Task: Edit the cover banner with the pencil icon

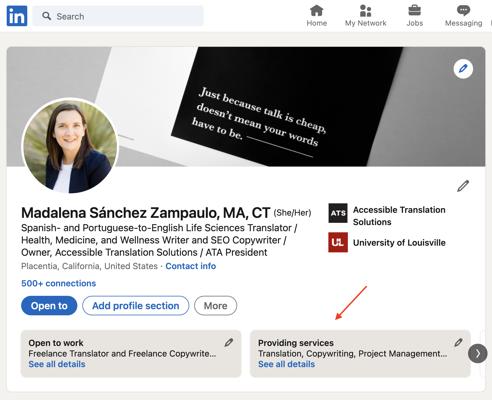Action: [x=463, y=69]
